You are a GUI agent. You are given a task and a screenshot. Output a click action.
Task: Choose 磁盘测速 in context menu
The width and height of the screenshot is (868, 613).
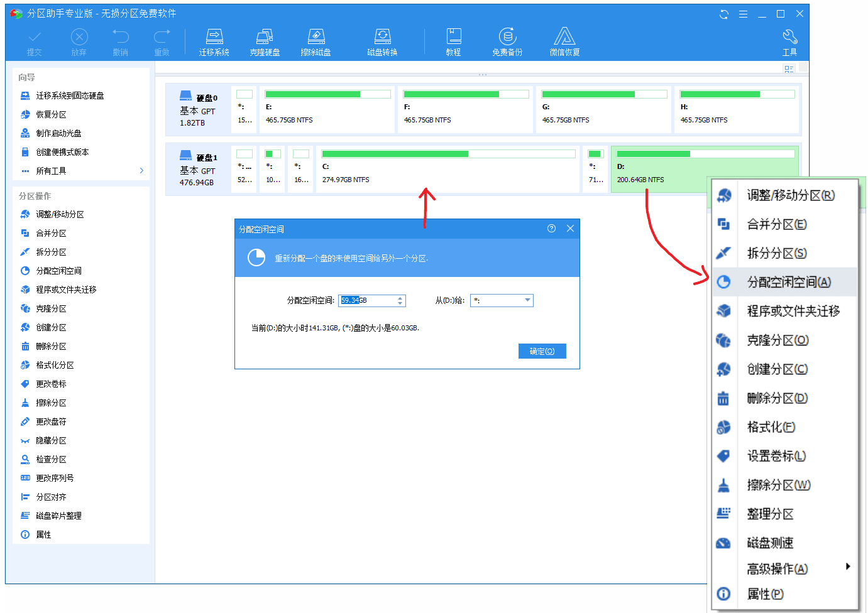(784, 543)
